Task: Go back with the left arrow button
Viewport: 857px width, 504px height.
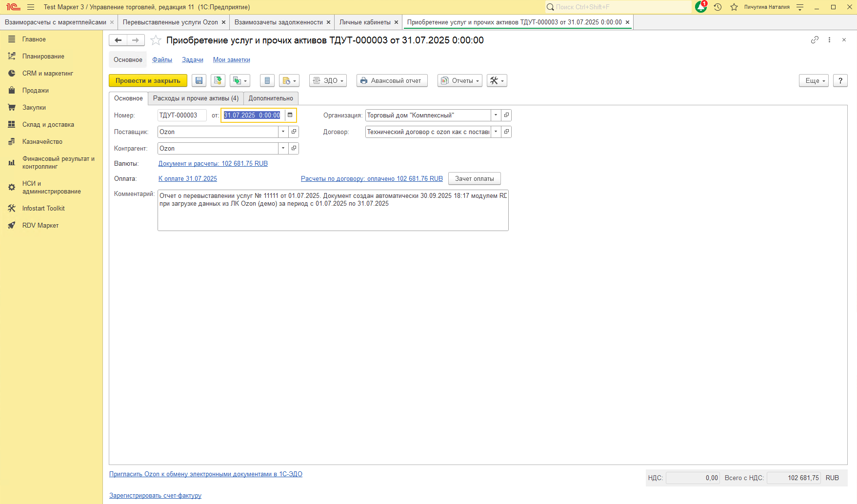Action: coord(118,40)
